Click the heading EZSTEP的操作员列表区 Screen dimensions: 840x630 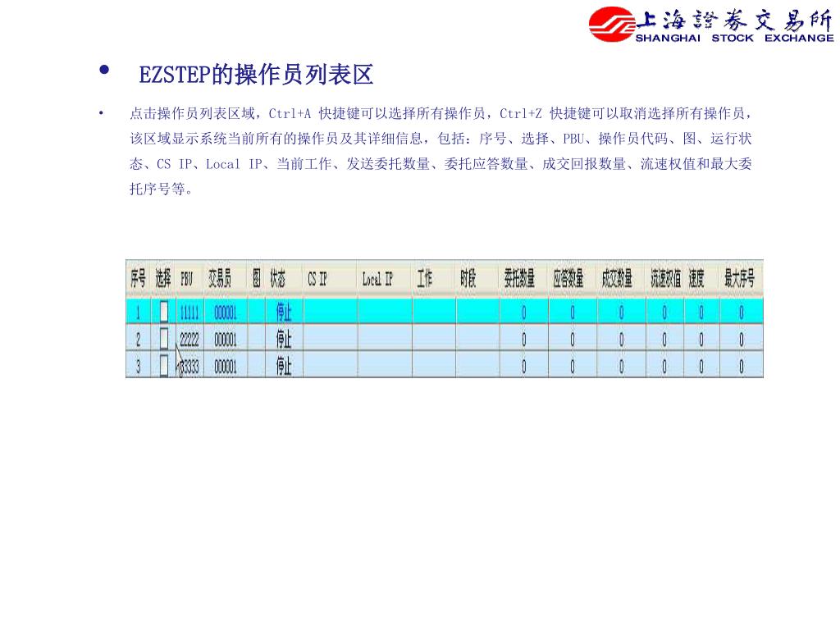[x=256, y=75]
